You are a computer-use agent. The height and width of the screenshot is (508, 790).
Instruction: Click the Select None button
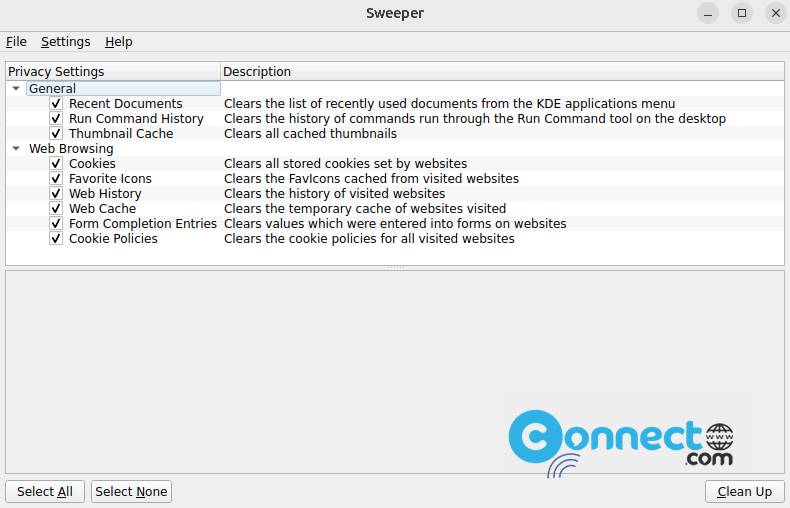pos(131,492)
